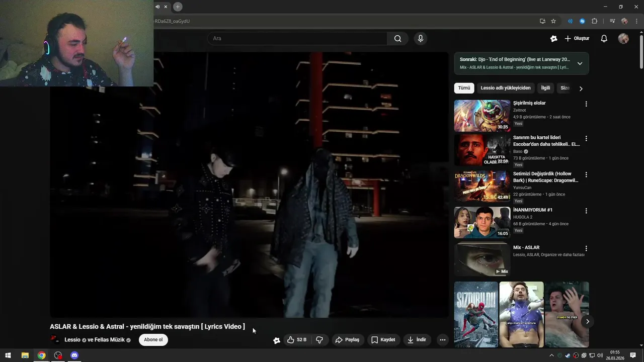Click the Ara search field
644x362 pixels.
coord(297,38)
